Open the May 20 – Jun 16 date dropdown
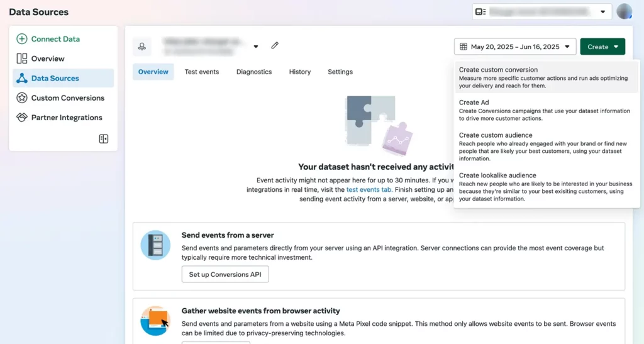The image size is (644, 344). point(515,47)
